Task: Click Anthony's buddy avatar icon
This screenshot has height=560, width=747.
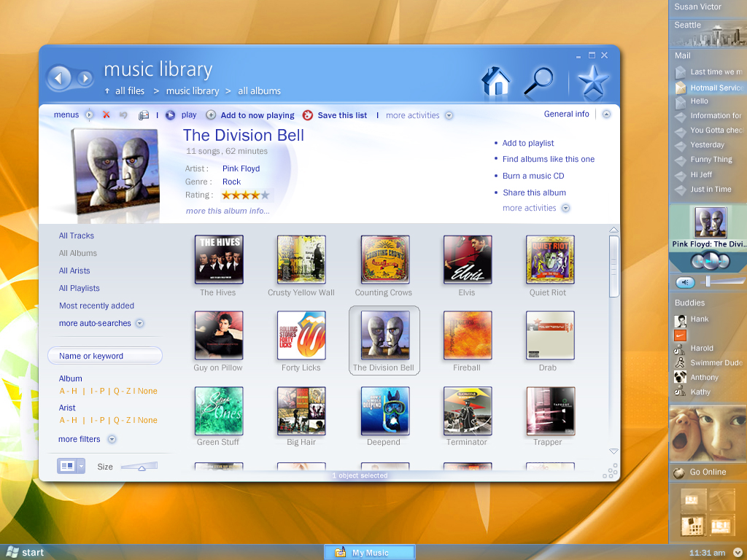Action: coord(680,378)
